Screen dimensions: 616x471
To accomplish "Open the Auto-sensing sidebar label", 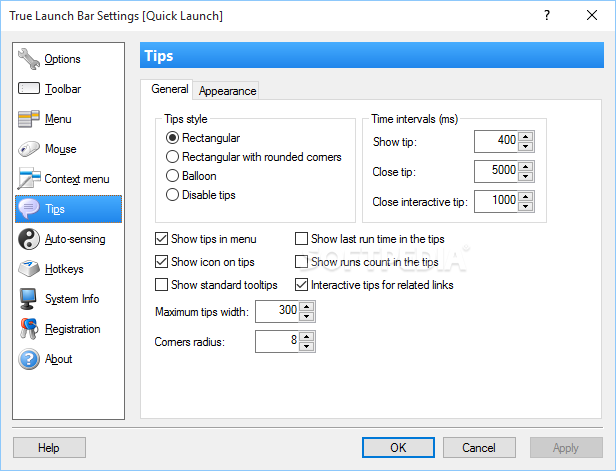I will [75, 239].
